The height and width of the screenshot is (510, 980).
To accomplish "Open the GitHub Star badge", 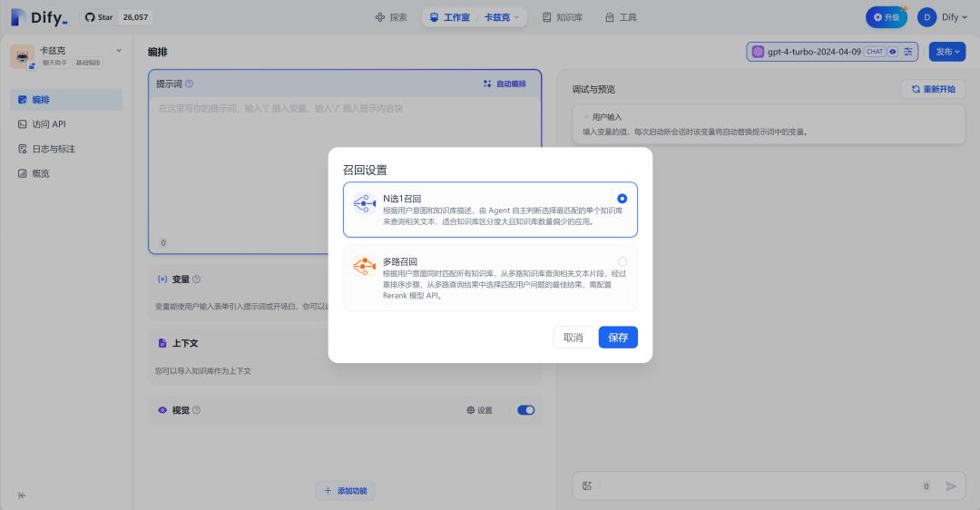I will 116,17.
